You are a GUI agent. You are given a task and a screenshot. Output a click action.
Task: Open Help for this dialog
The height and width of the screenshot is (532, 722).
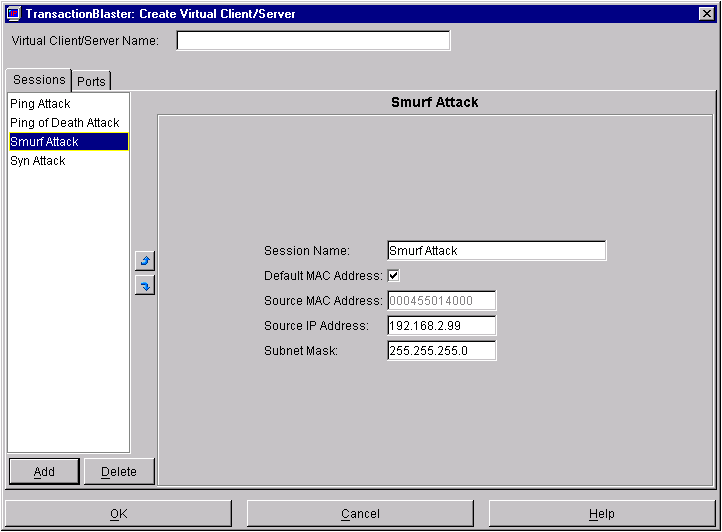(x=602, y=514)
